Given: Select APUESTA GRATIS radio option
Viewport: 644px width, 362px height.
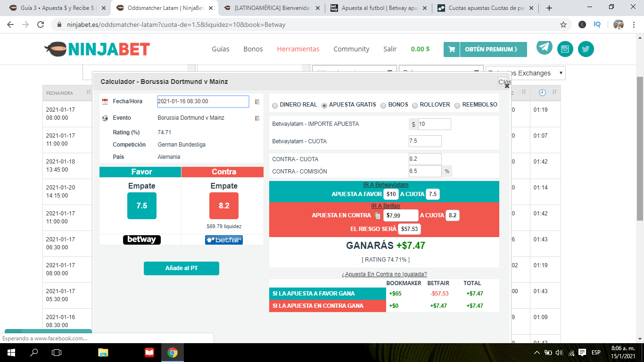Looking at the screenshot, I should [324, 105].
